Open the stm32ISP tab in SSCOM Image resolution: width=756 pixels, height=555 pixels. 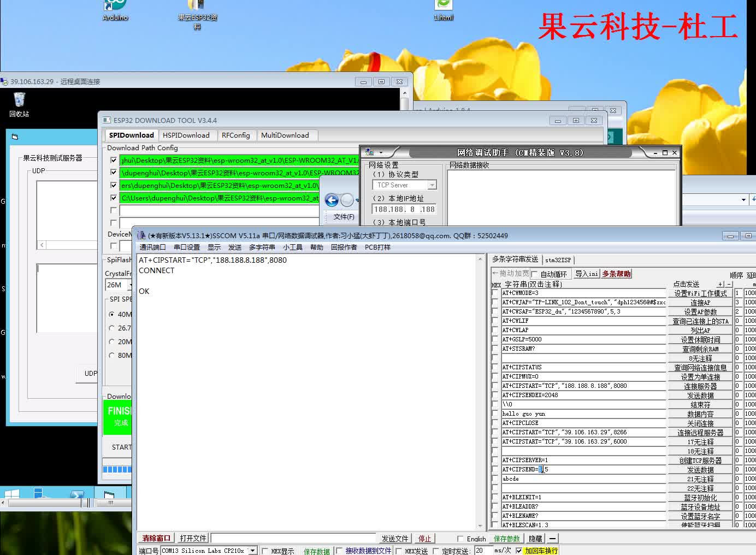coord(558,260)
